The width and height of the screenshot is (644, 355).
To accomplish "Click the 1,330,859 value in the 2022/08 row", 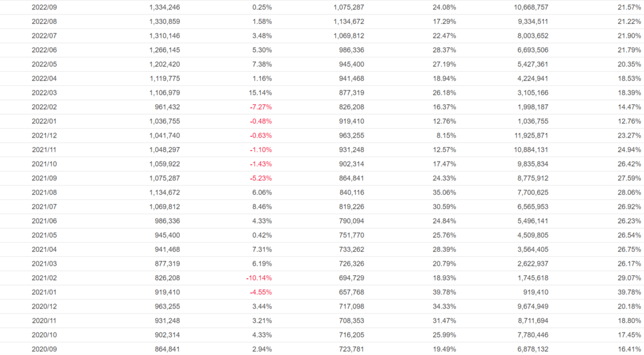I will [x=165, y=22].
